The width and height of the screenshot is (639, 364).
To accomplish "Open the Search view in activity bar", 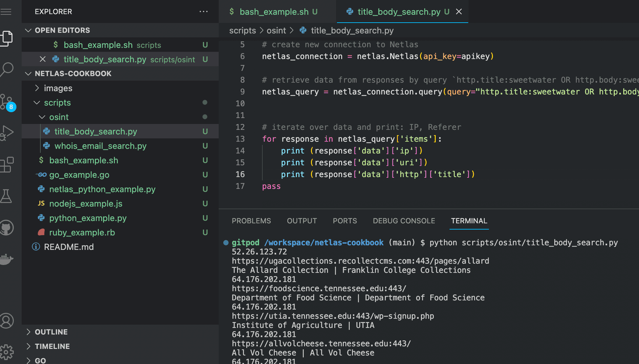I will click(x=7, y=69).
